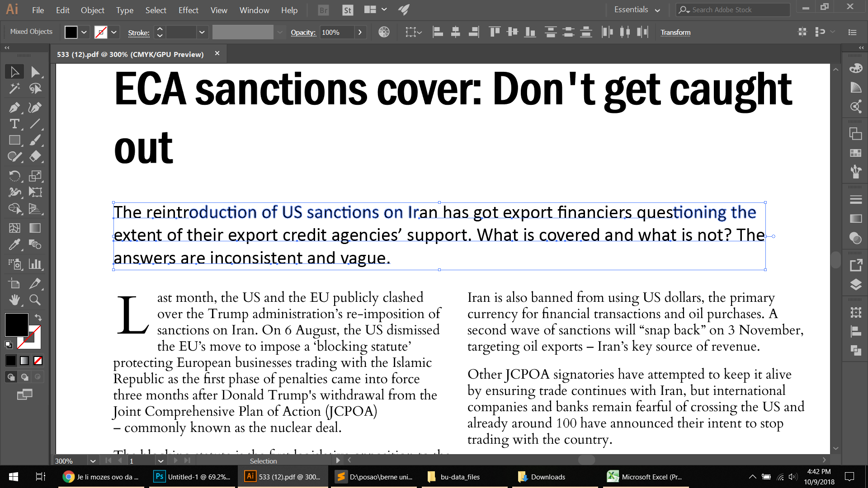Select the Direct Selection tool

(x=35, y=72)
